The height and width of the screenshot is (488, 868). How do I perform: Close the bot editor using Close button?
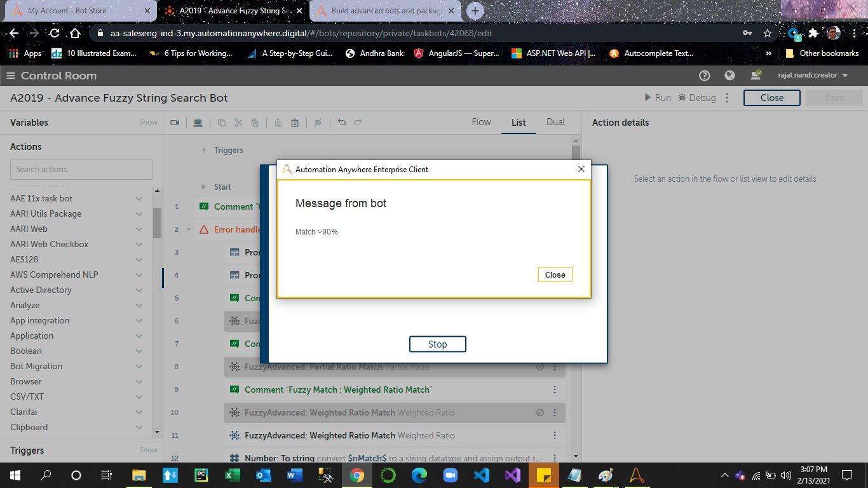[x=771, y=98]
